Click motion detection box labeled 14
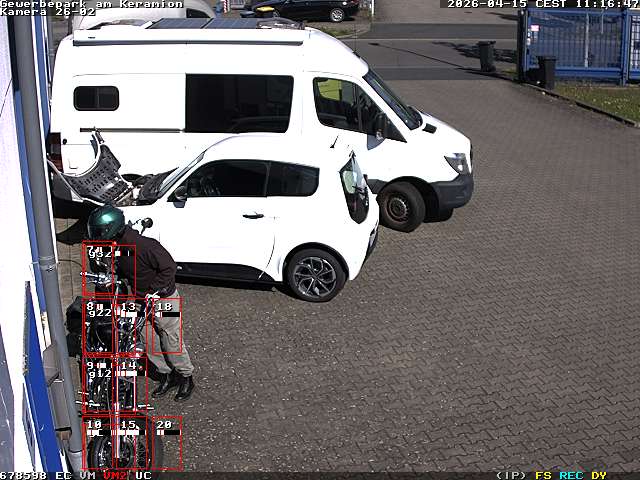The height and width of the screenshot is (480, 640). tap(131, 384)
